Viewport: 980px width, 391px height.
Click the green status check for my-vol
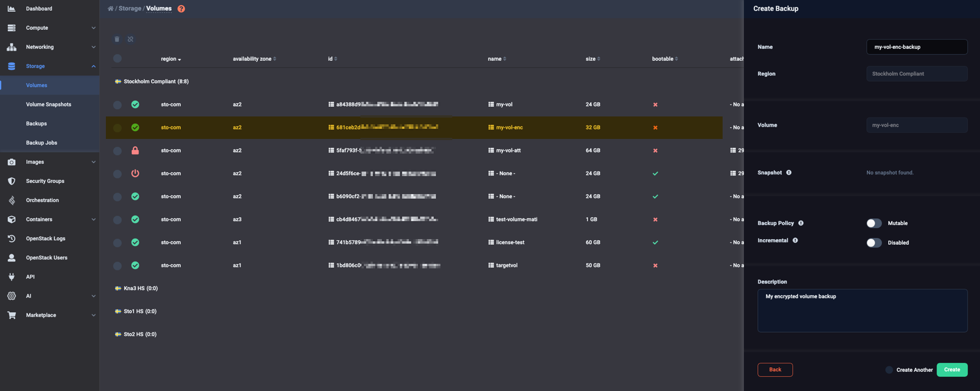135,104
